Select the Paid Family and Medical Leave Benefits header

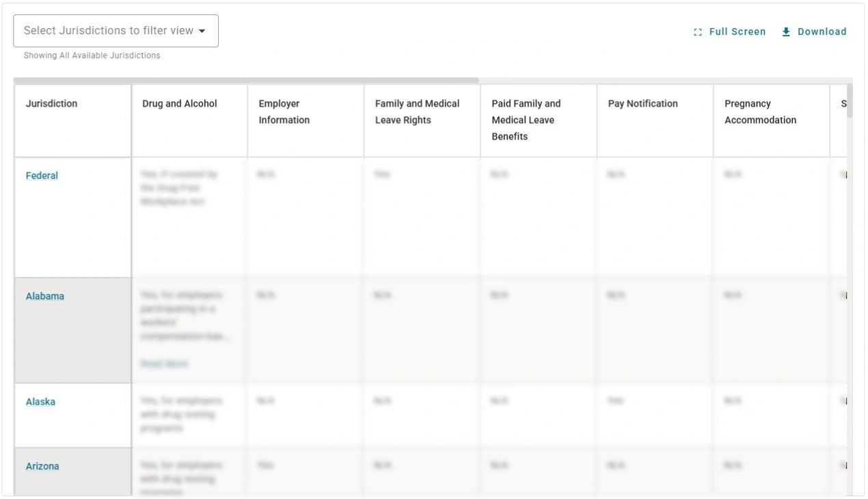pyautogui.click(x=526, y=120)
